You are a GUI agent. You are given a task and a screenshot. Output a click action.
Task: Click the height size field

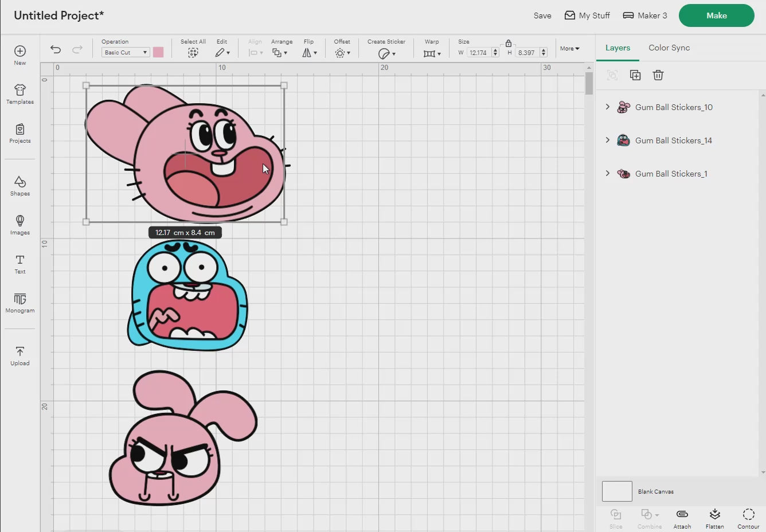[527, 52]
